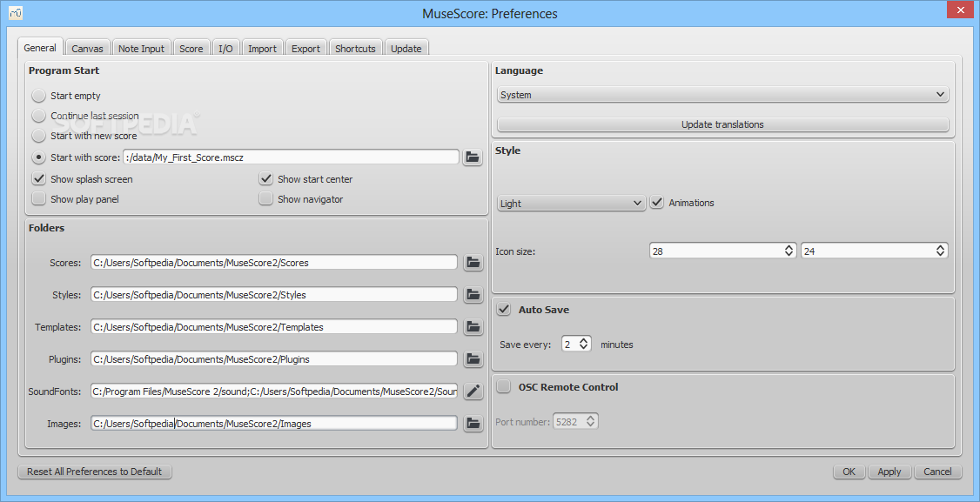980x502 pixels.
Task: Open the Language System dropdown
Action: (x=723, y=95)
